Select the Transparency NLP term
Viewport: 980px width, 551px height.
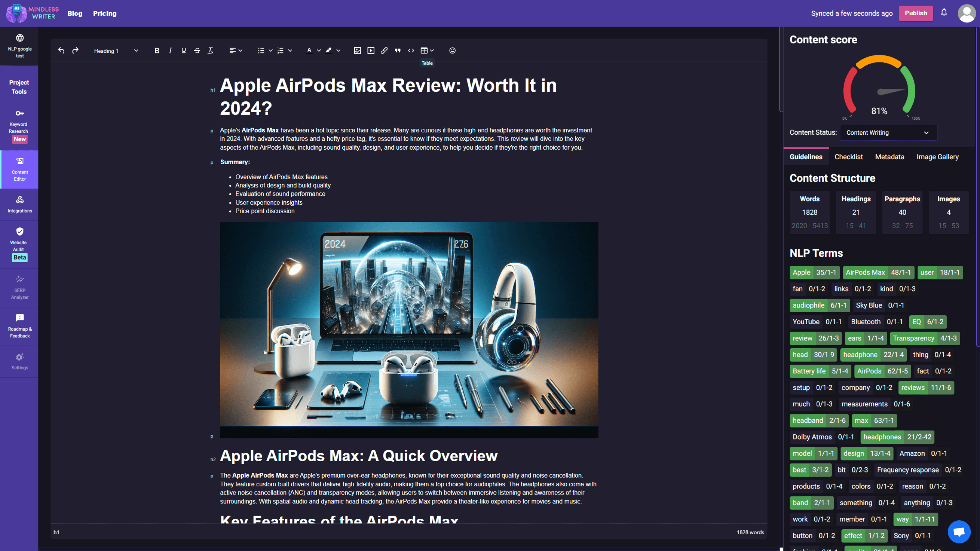(925, 338)
